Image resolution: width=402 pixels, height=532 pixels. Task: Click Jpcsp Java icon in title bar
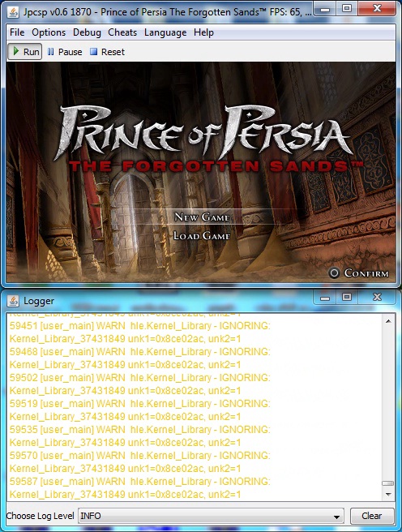pyautogui.click(x=13, y=12)
